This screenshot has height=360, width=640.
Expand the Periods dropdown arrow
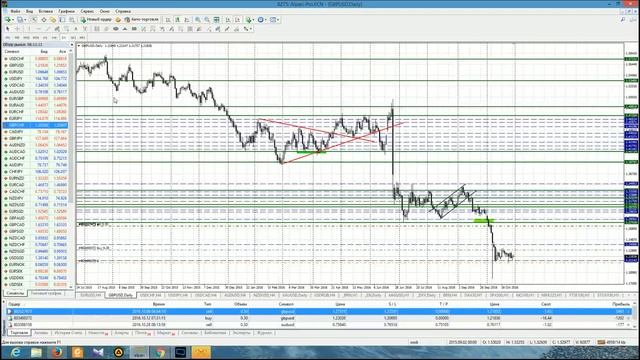tap(266, 20)
